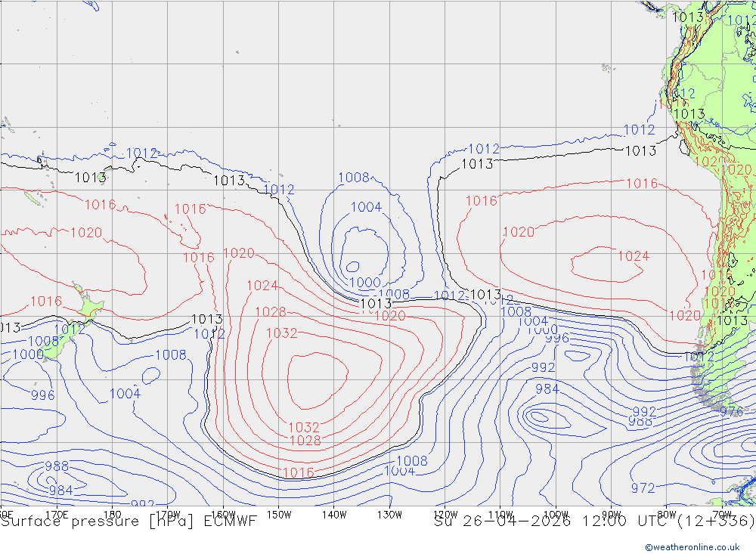Select the 70W longitude label
Viewport: 756px width, 554px height.
tap(722, 515)
